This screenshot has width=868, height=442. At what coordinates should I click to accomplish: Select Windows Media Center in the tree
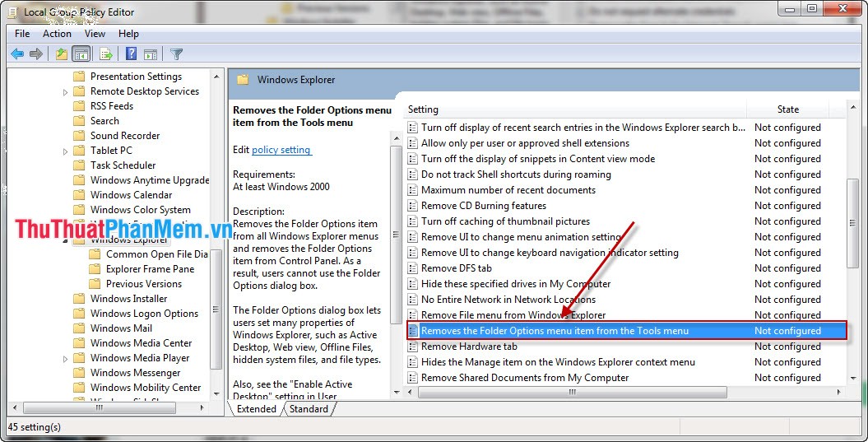[141, 343]
